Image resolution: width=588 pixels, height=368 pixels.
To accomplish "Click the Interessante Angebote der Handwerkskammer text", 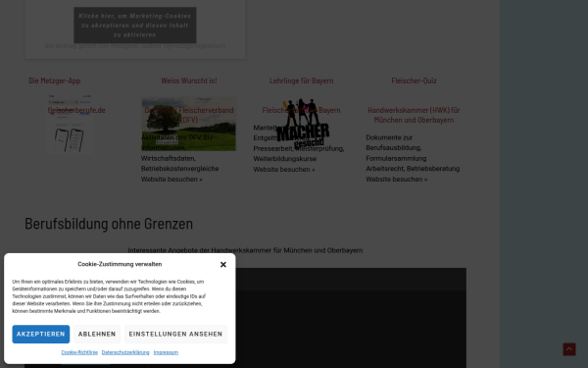I will [x=245, y=250].
